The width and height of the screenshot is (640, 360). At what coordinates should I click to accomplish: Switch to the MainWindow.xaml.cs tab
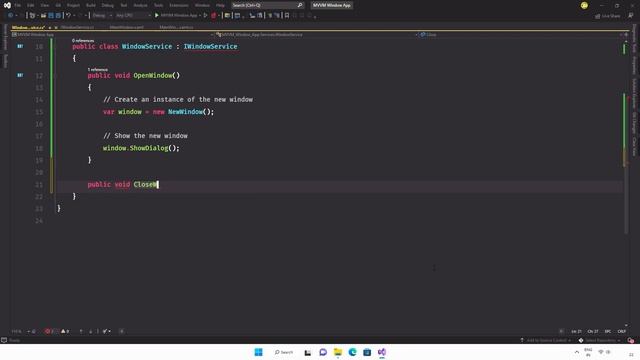coord(176,27)
